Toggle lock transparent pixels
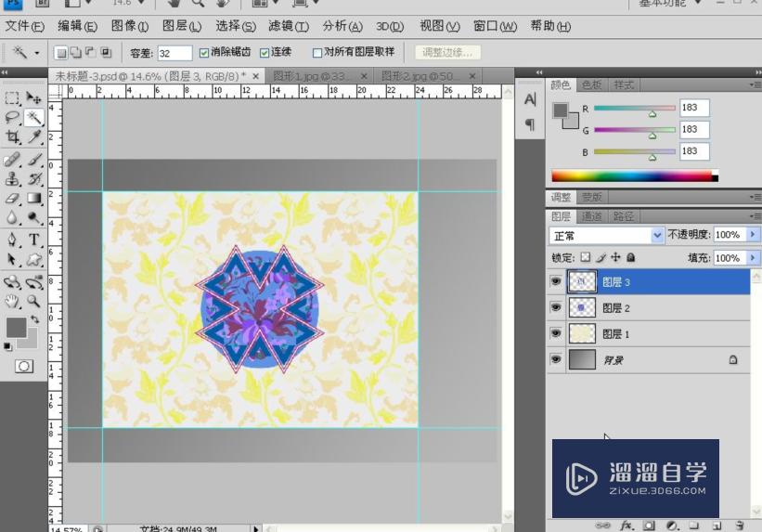This screenshot has width=762, height=532. pyautogui.click(x=586, y=257)
